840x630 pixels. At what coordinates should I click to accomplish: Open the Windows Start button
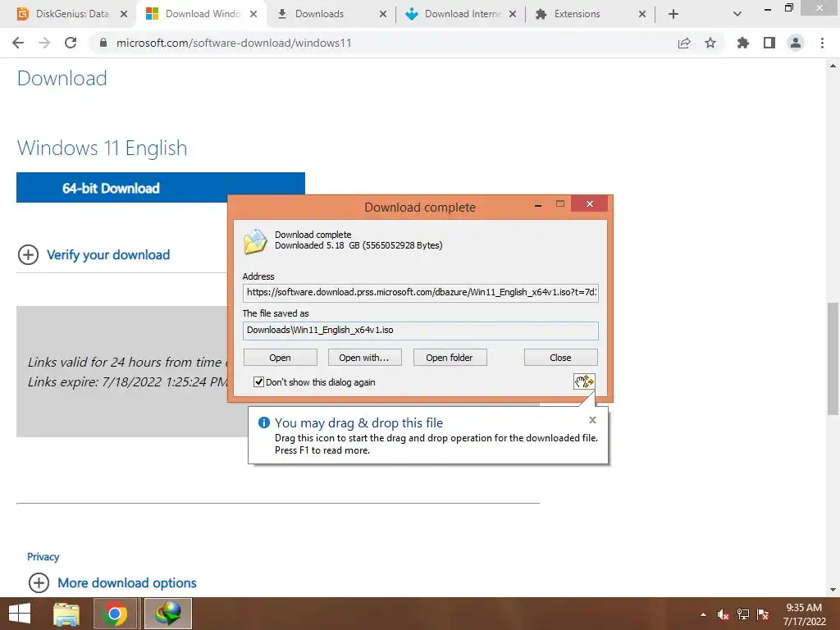point(20,614)
